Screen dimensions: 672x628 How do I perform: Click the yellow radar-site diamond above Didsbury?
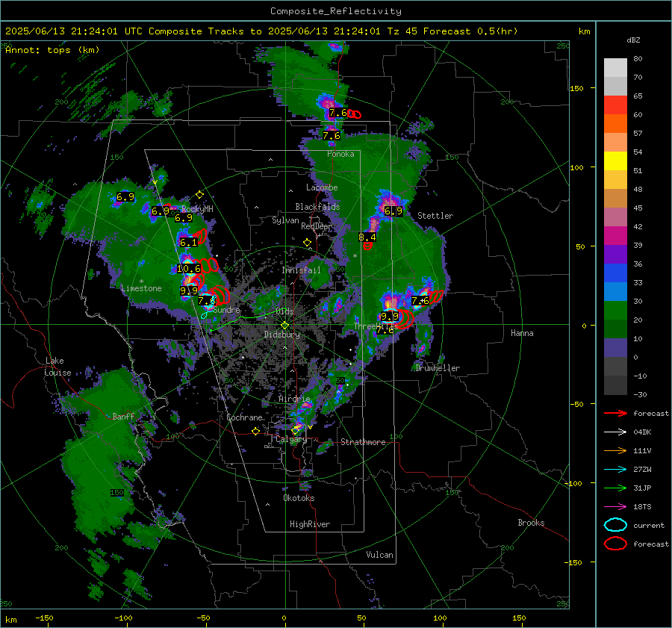(x=284, y=326)
